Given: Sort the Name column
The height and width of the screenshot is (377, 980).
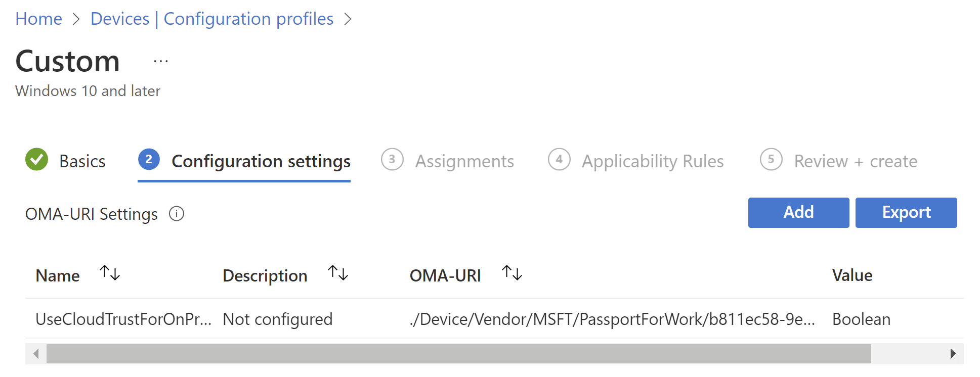Looking at the screenshot, I should [110, 274].
